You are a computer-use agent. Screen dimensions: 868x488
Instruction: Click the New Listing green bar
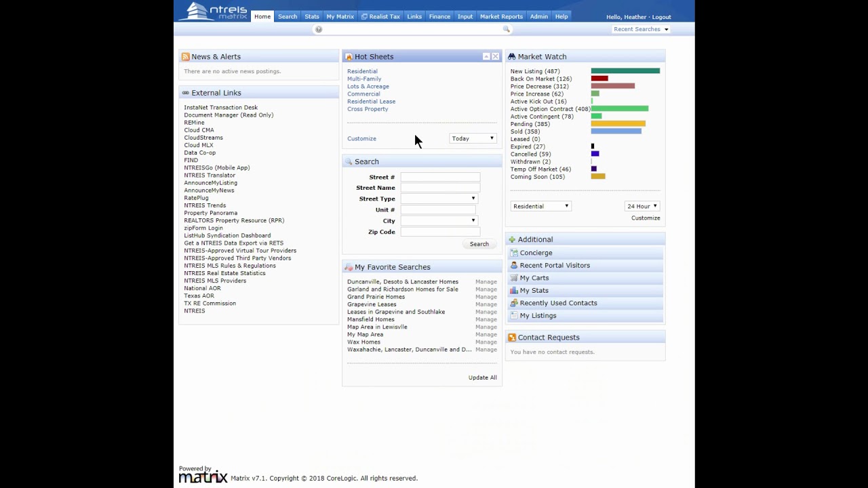(625, 71)
